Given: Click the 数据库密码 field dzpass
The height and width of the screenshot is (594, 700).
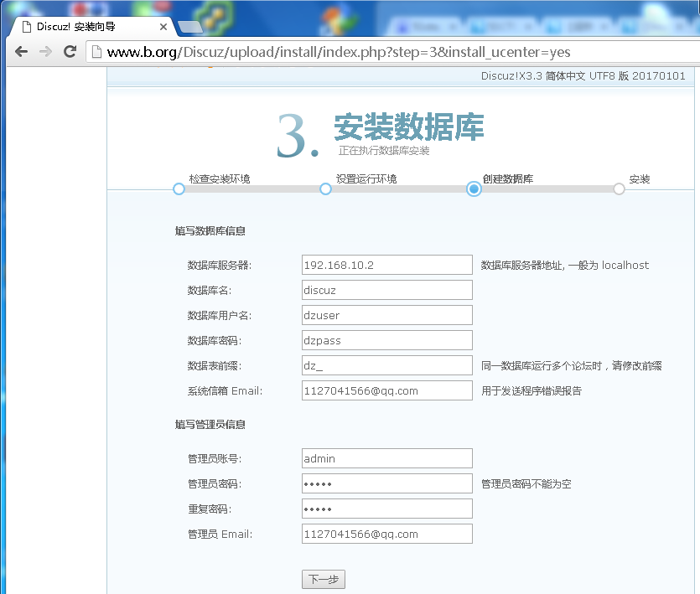Looking at the screenshot, I should (387, 340).
